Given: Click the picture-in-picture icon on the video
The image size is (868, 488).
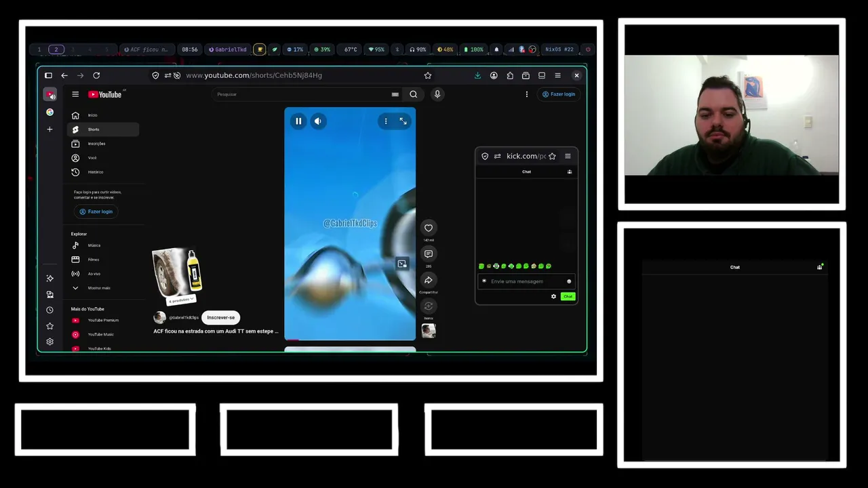Looking at the screenshot, I should (x=402, y=264).
